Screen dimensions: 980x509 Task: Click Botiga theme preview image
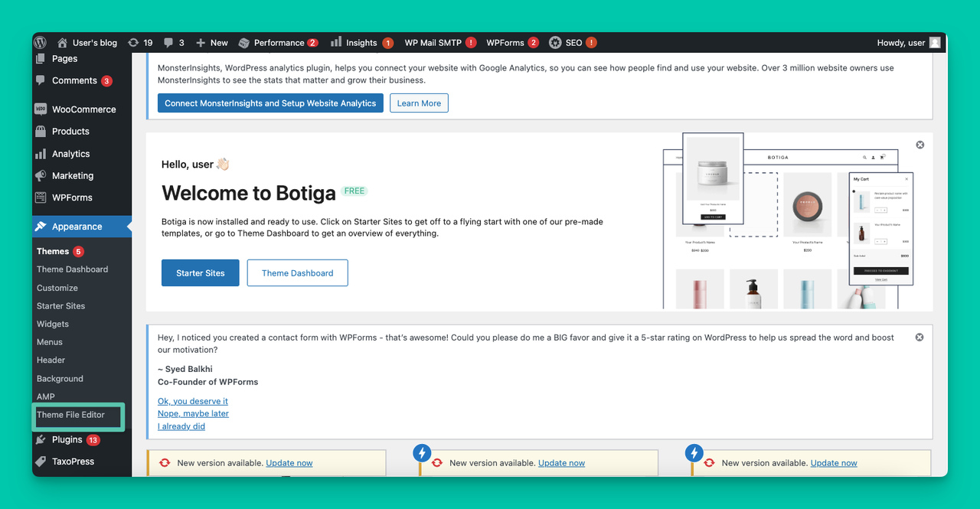[789, 220]
